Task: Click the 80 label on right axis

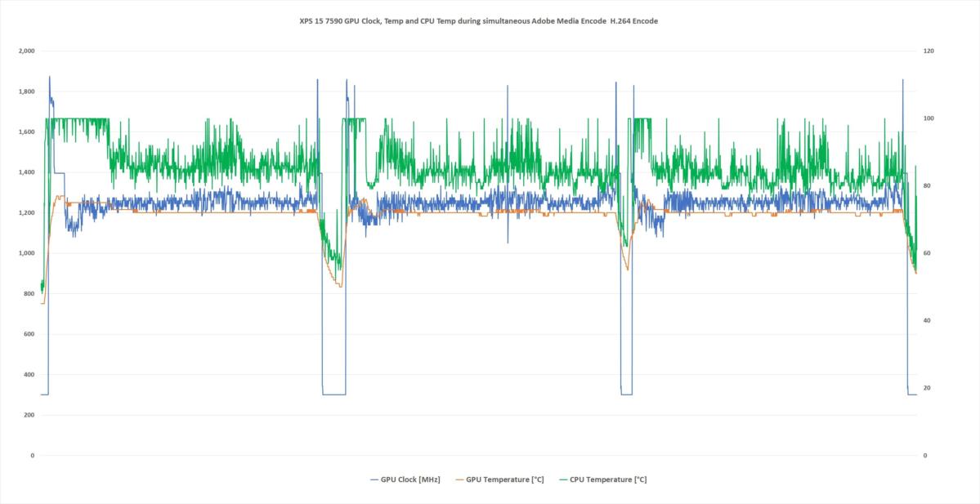Action: pyautogui.click(x=927, y=186)
